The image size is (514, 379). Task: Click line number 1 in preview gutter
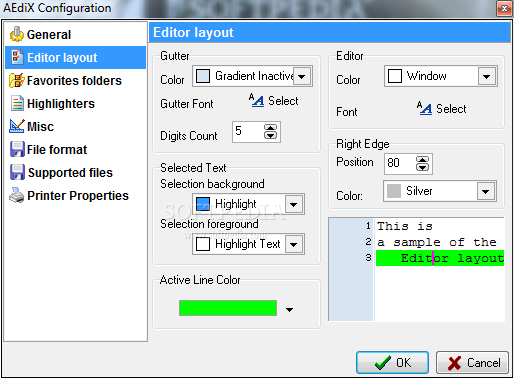(368, 226)
